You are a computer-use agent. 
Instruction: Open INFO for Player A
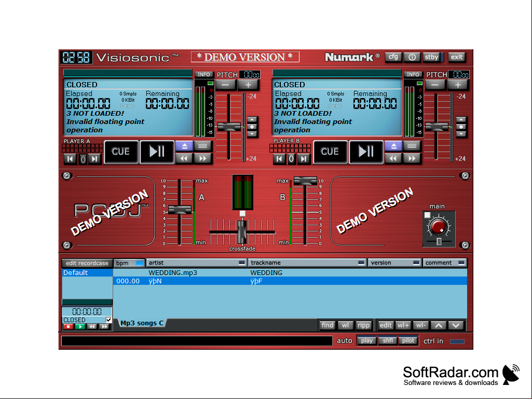(203, 74)
